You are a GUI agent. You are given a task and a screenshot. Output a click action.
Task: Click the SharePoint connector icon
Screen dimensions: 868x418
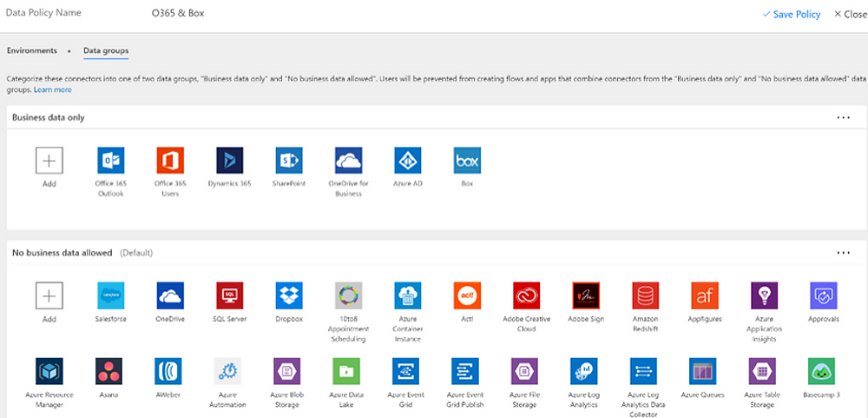coord(289,160)
